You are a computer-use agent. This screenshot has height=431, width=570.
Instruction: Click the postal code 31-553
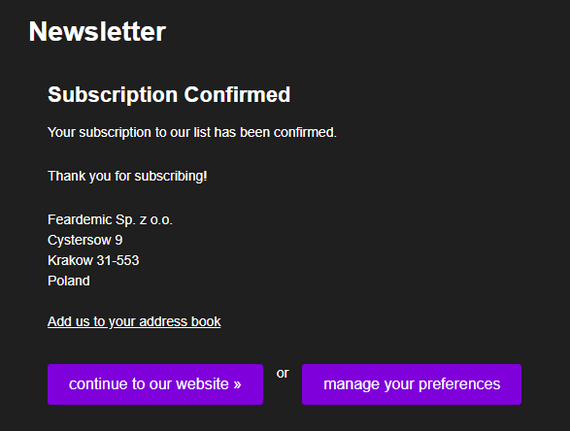point(118,261)
